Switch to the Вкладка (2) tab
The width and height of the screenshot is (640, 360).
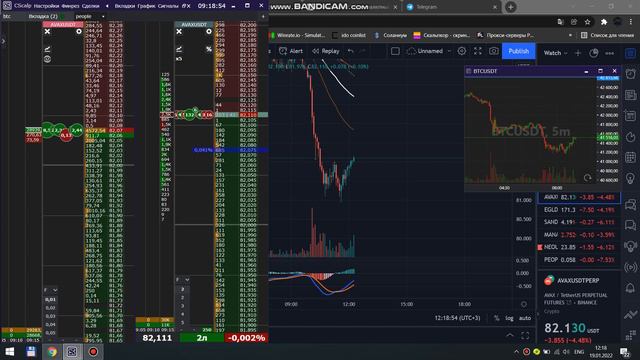pyautogui.click(x=43, y=16)
